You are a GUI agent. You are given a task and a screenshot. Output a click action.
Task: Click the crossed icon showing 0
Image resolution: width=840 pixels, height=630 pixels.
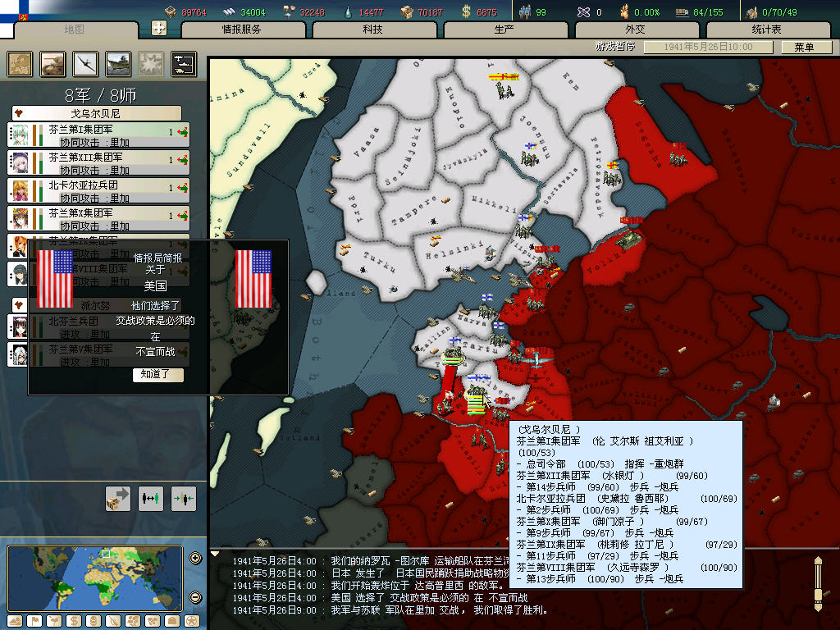point(583,11)
